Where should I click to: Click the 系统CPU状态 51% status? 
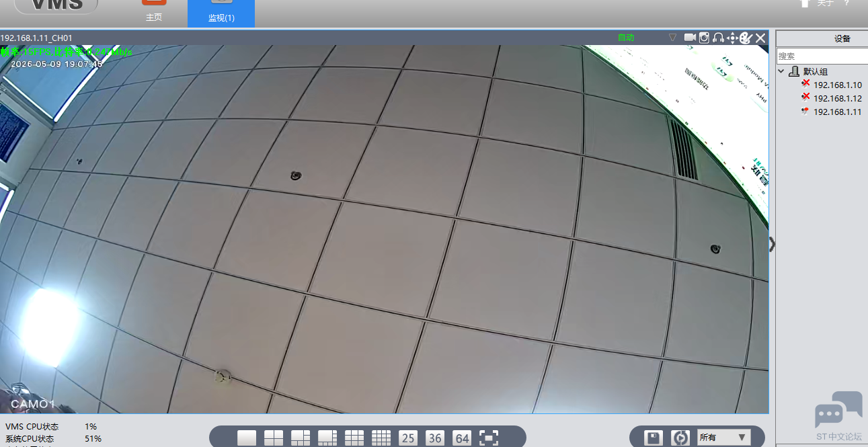pyautogui.click(x=53, y=439)
